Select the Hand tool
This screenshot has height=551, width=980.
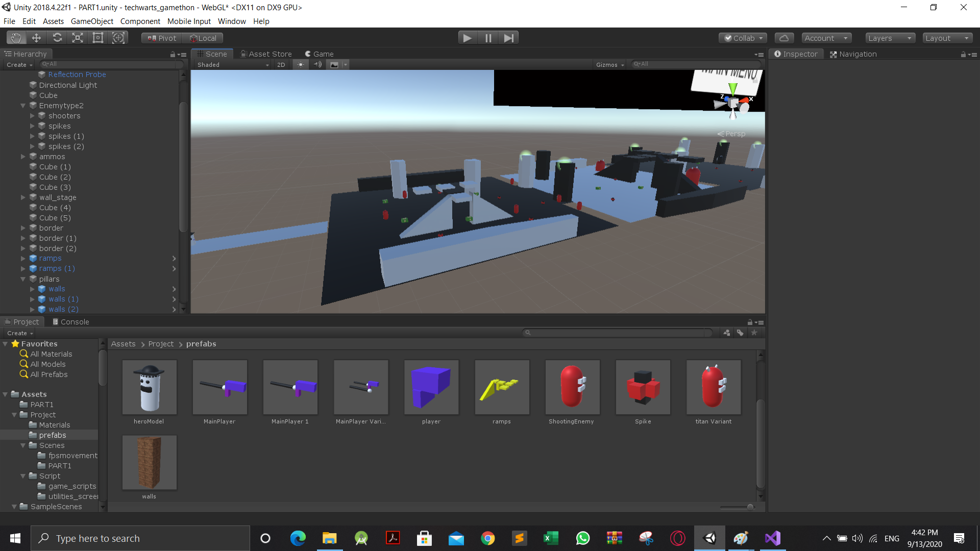[x=16, y=38]
